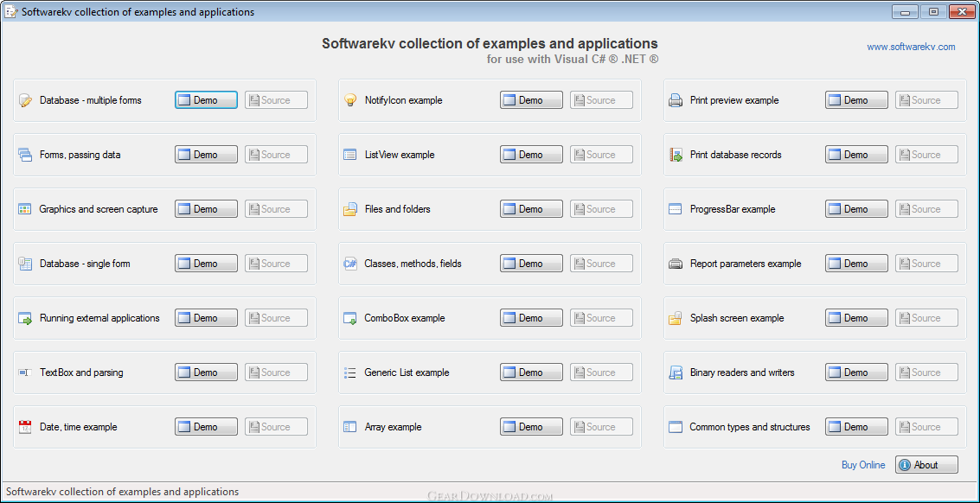Click the Source button for Database - multiple forms
The width and height of the screenshot is (980, 503).
pos(276,100)
